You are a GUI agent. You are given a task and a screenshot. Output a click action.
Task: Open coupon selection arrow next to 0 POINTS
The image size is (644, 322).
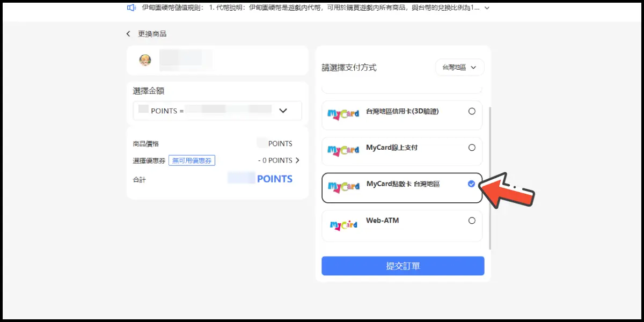298,160
